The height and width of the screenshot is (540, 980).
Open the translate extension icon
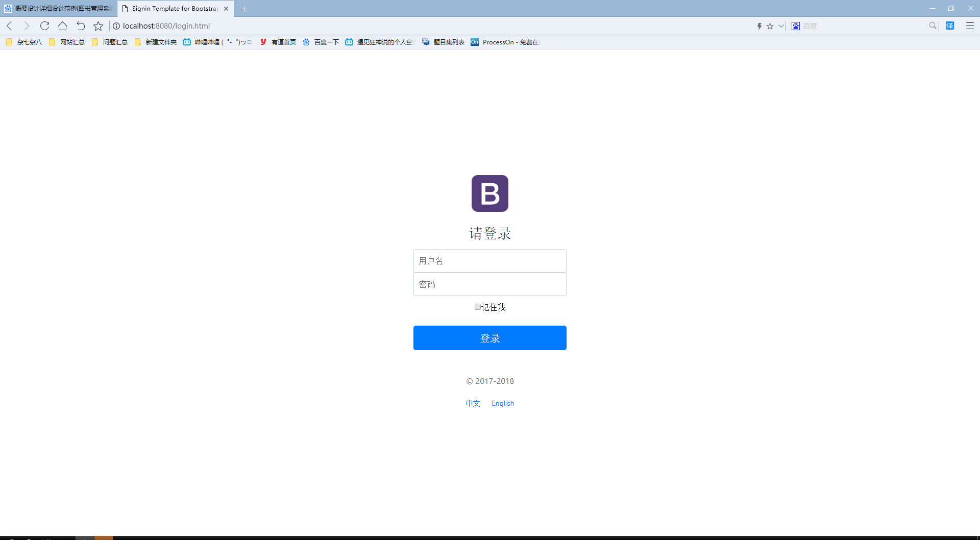coord(950,26)
